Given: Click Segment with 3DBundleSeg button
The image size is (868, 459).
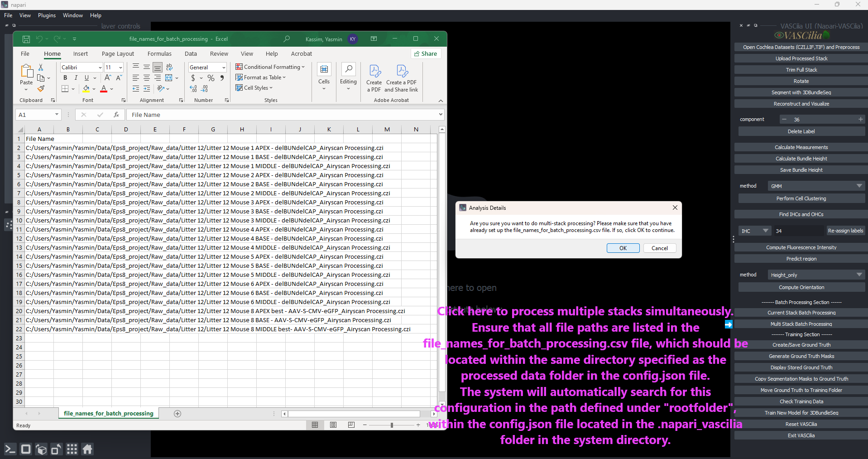Looking at the screenshot, I should (x=801, y=92).
